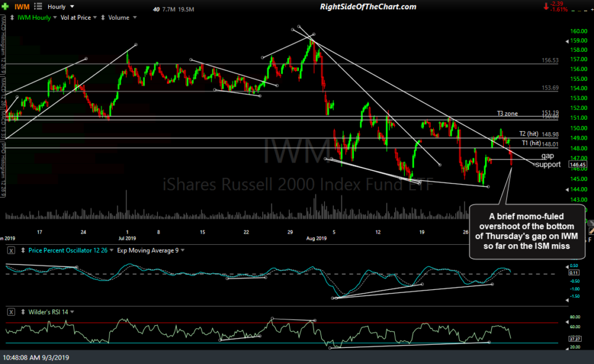Add a new symbol using the green plus icon
The image size is (594, 364).
coord(5,6)
